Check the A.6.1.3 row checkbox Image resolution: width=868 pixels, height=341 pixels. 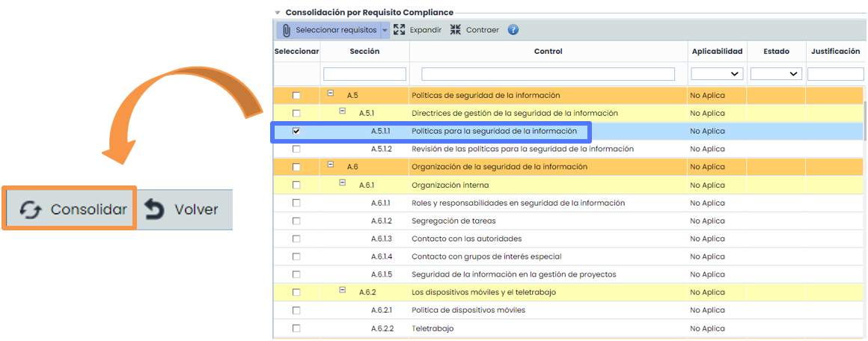296,239
